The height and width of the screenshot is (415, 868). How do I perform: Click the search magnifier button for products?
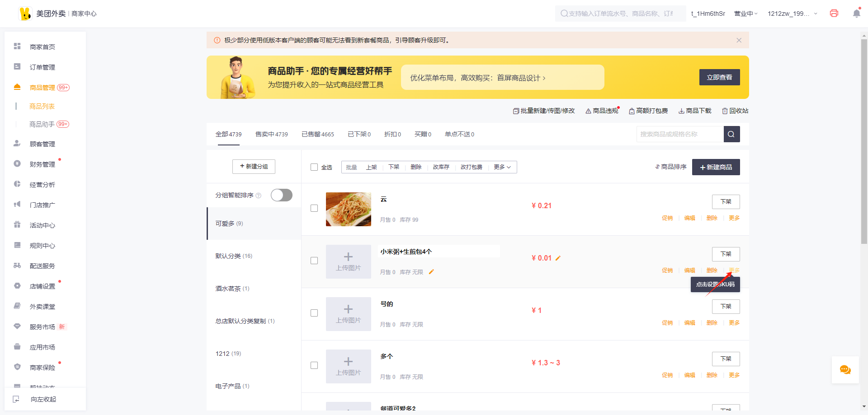[x=731, y=134]
